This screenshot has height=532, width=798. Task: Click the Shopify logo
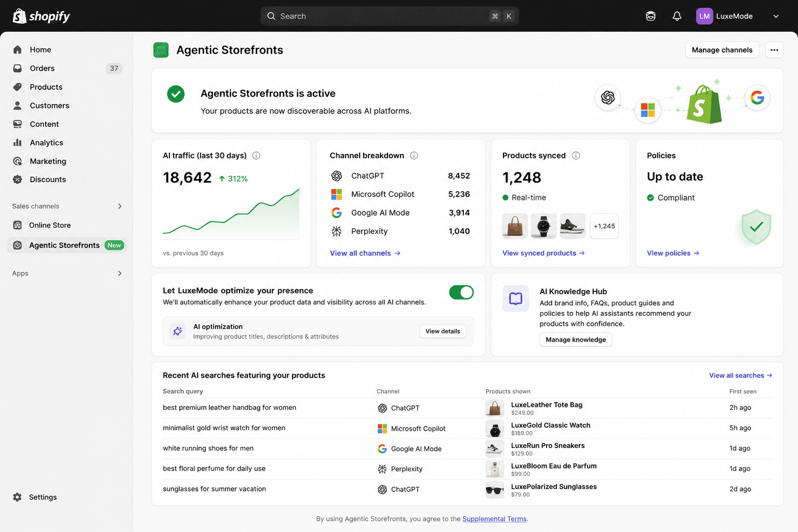tap(41, 16)
